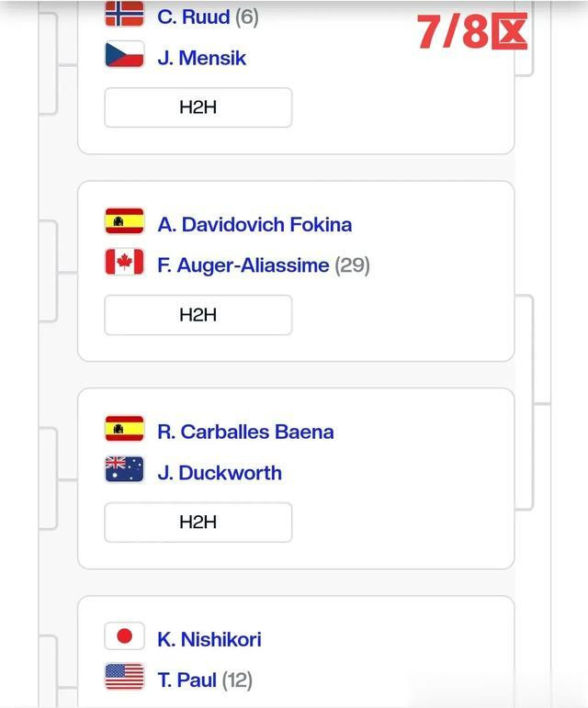This screenshot has height=708, width=588.
Task: Open R. Carballes Baena player link
Action: [245, 432]
